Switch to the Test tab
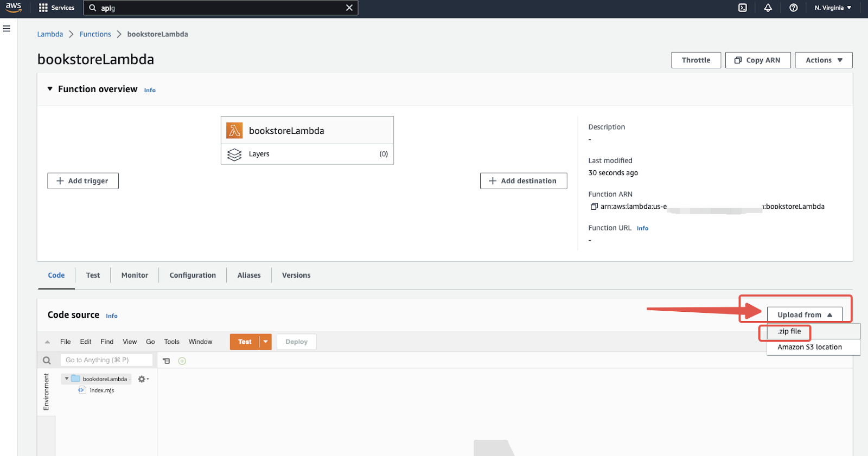 (93, 275)
